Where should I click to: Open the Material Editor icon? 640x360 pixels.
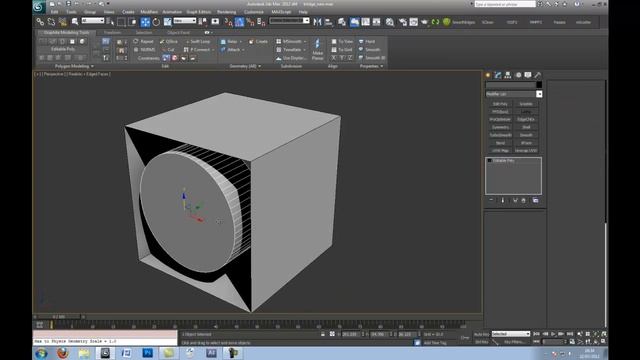pos(390,22)
